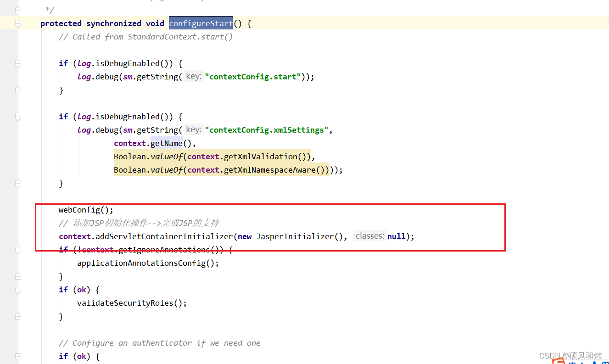
Task: Click fold end marker after getXmlNamespaceAware block
Action: pyautogui.click(x=18, y=183)
